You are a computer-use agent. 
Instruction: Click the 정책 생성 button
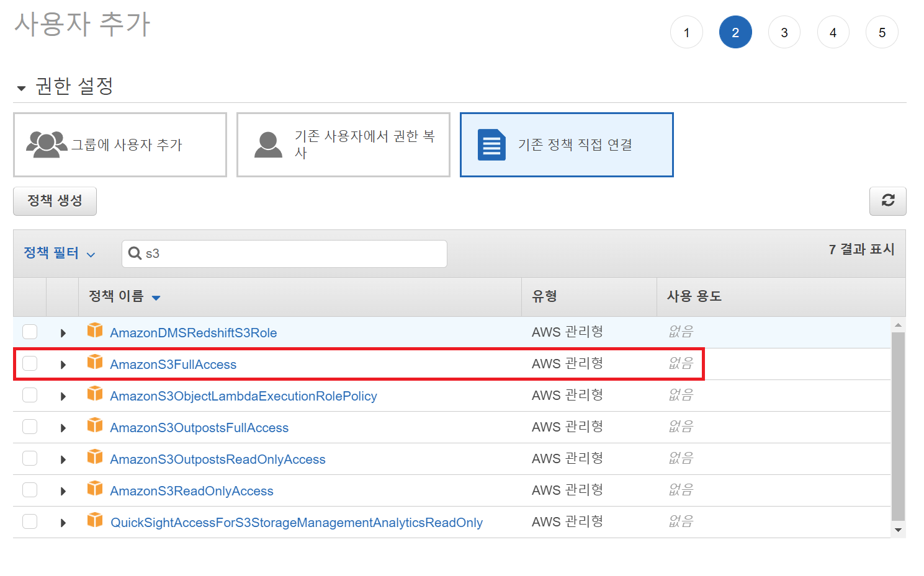click(x=55, y=201)
